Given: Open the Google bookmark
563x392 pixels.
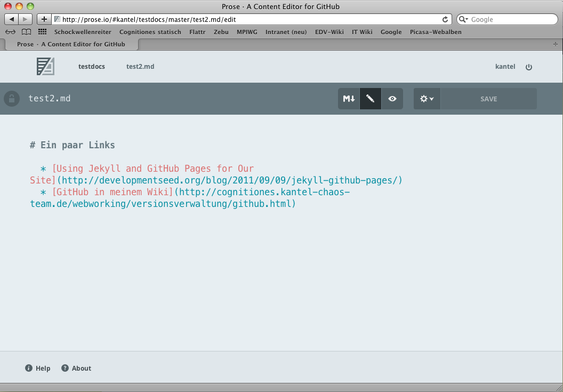Looking at the screenshot, I should pyautogui.click(x=391, y=32).
